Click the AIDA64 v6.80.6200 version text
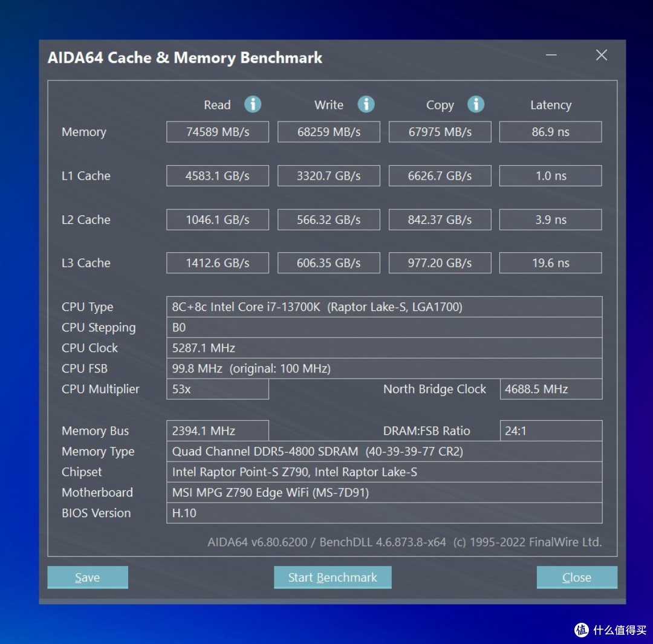This screenshot has height=644, width=653. tap(404, 542)
